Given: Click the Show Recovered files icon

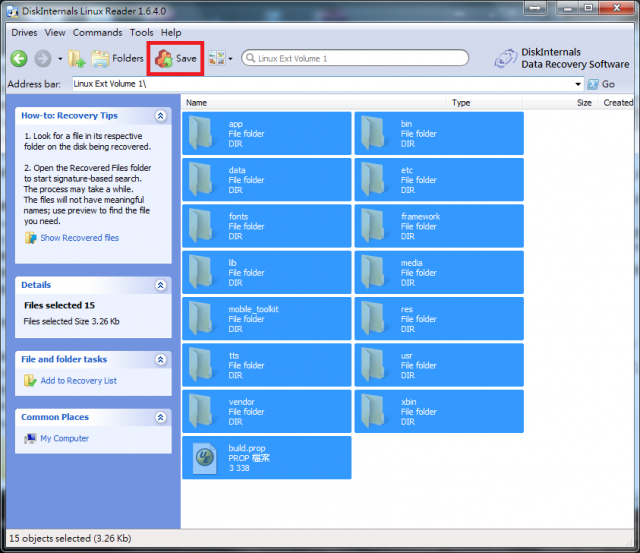Looking at the screenshot, I should click(30, 238).
